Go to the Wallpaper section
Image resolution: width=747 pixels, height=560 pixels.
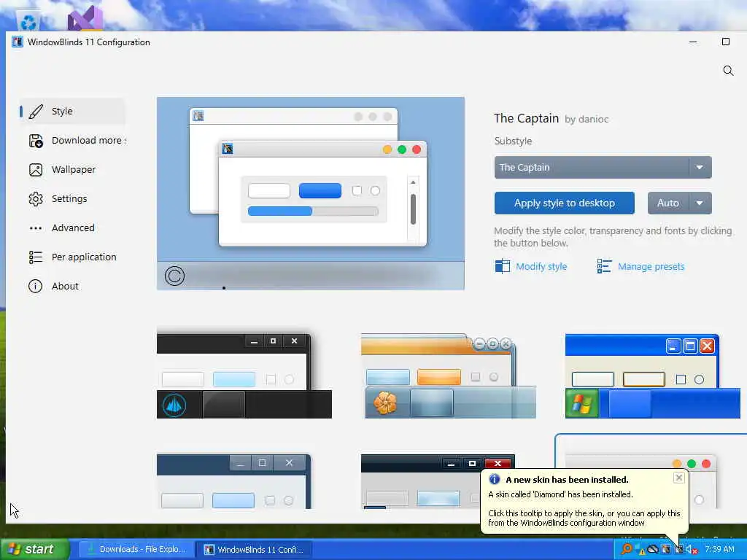(72, 169)
